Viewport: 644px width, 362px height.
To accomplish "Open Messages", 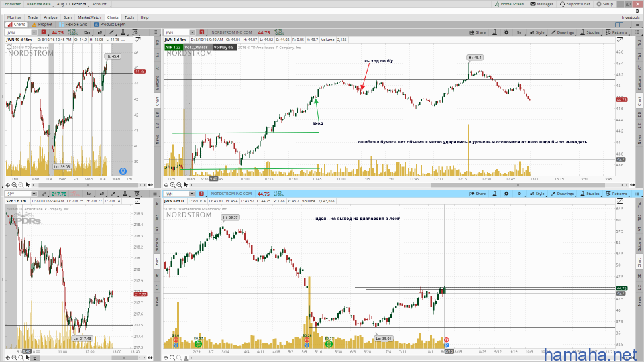I will point(542,4).
